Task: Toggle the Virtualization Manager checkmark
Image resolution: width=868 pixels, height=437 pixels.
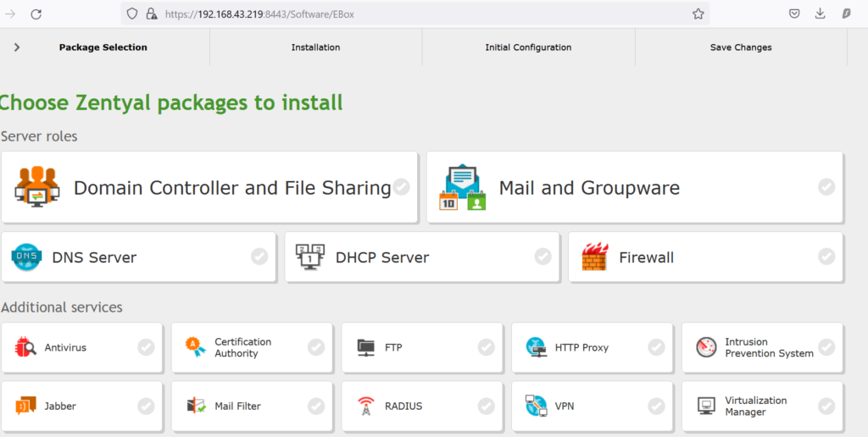Action: coord(826,406)
